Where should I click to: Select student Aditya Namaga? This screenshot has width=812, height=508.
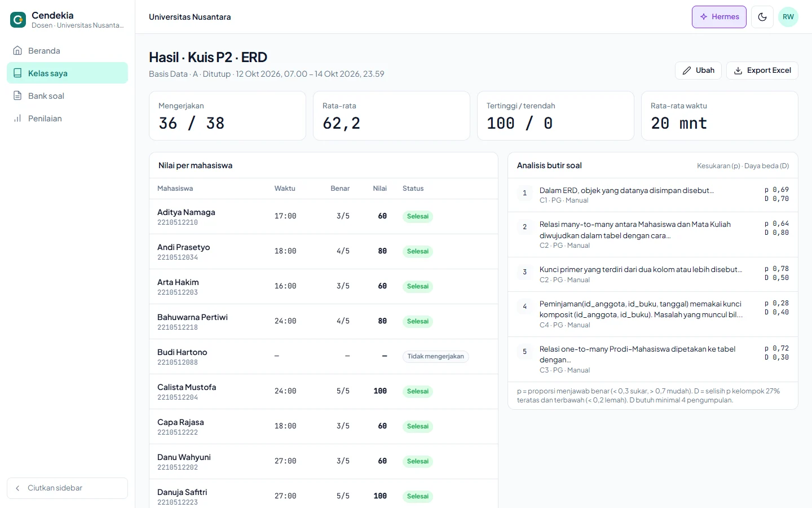186,212
